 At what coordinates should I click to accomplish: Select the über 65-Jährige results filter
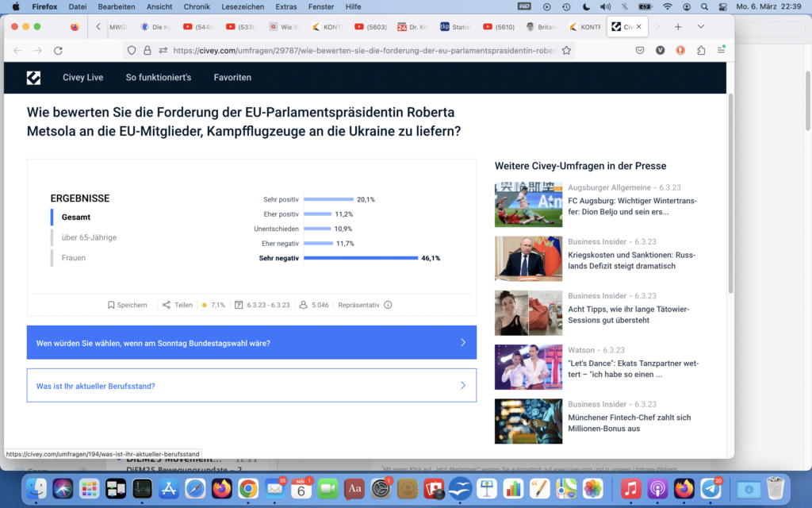tap(89, 237)
